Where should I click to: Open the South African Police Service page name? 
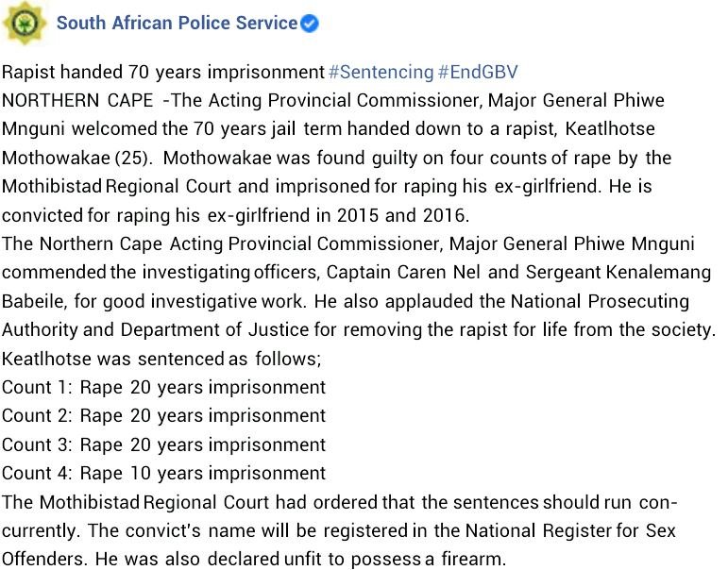[x=177, y=23]
